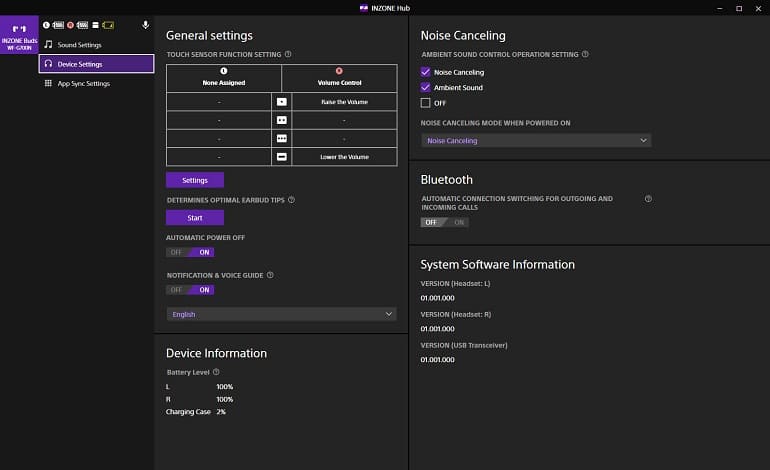
Task: Maximize the INZONE Hub window
Action: click(739, 8)
